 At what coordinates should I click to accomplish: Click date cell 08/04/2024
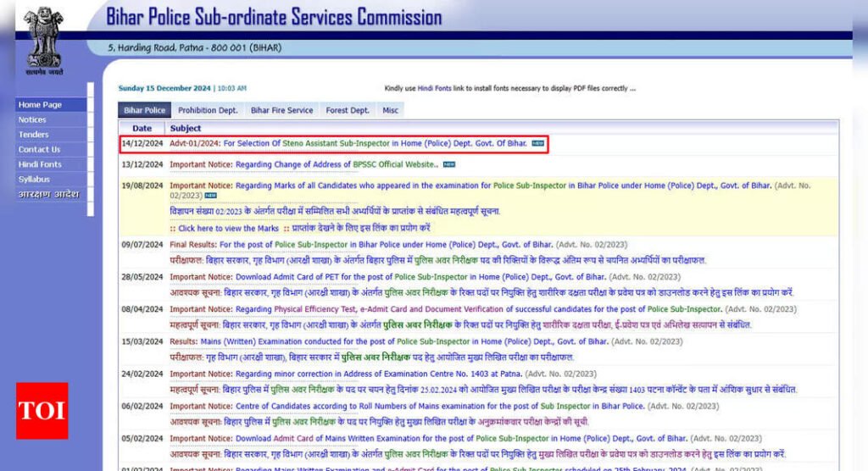(x=142, y=309)
